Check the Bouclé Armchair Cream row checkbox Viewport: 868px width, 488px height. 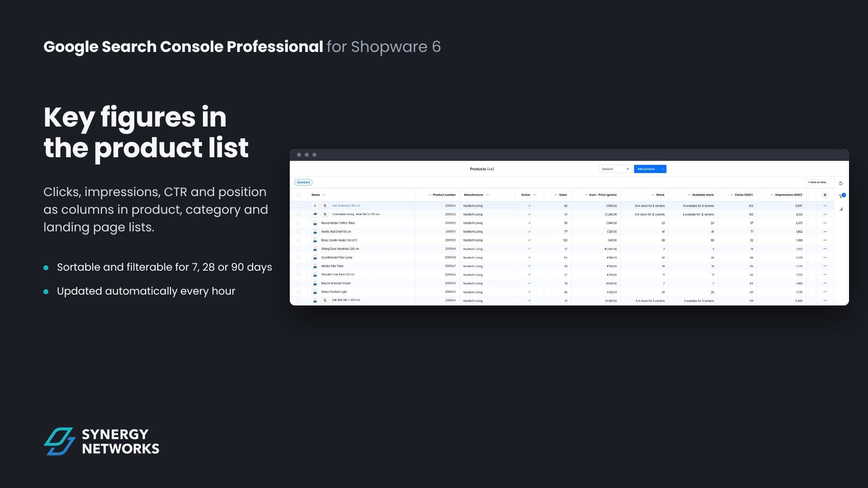298,283
